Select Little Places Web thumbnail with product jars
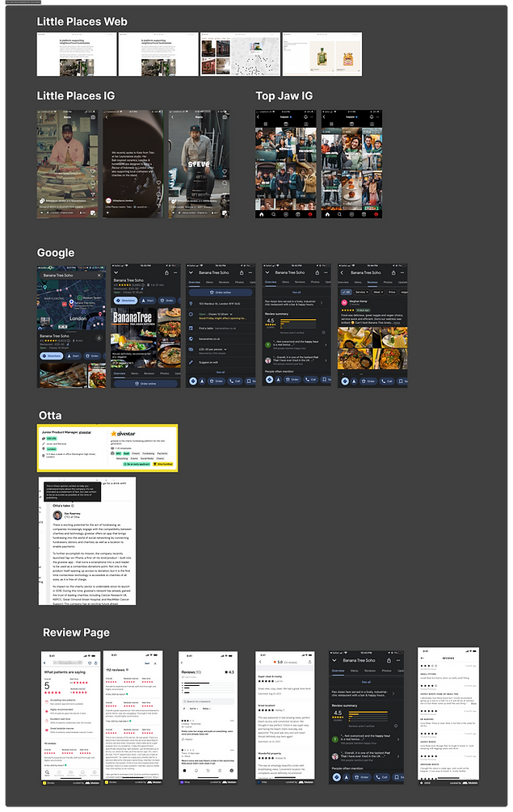 322,54
